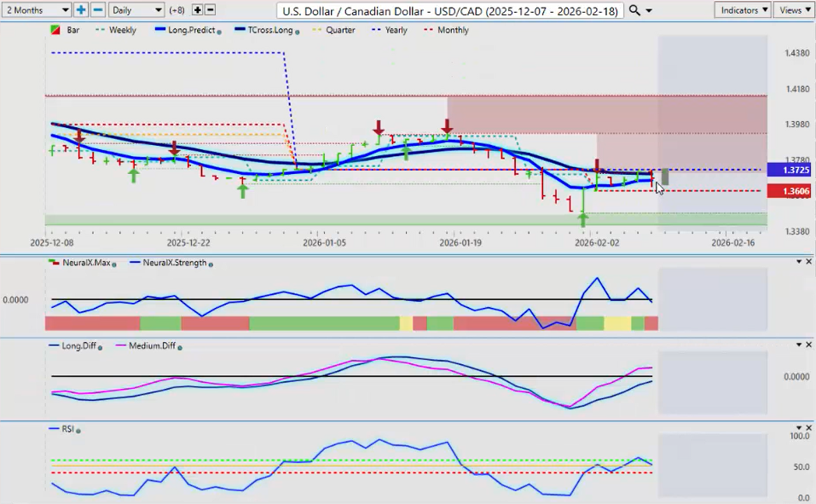
Task: Click the blue plus zoom-in button
Action: (x=81, y=10)
